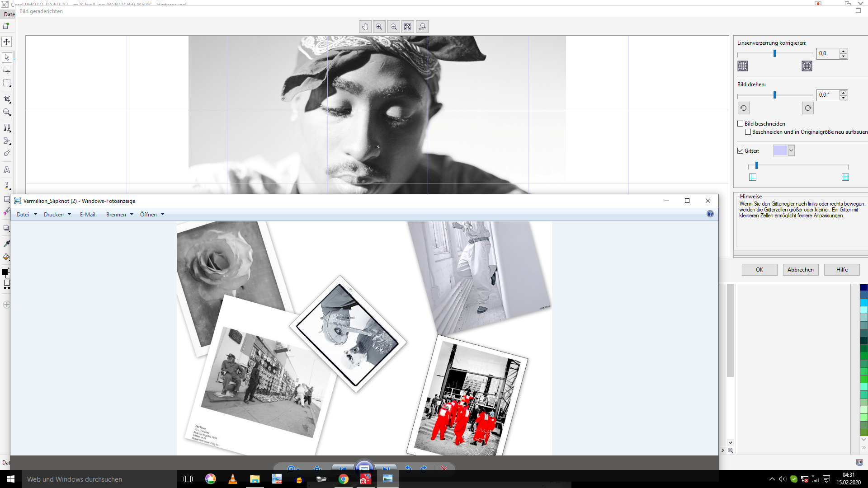Click the pincushion distortion grid icon
868x488 pixels.
807,66
